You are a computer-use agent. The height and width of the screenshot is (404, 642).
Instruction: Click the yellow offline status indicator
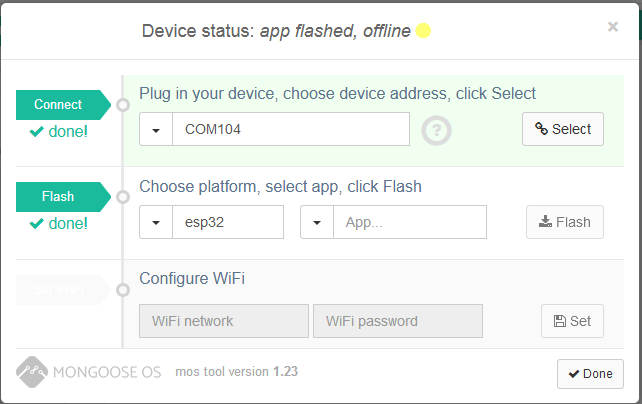tap(423, 31)
